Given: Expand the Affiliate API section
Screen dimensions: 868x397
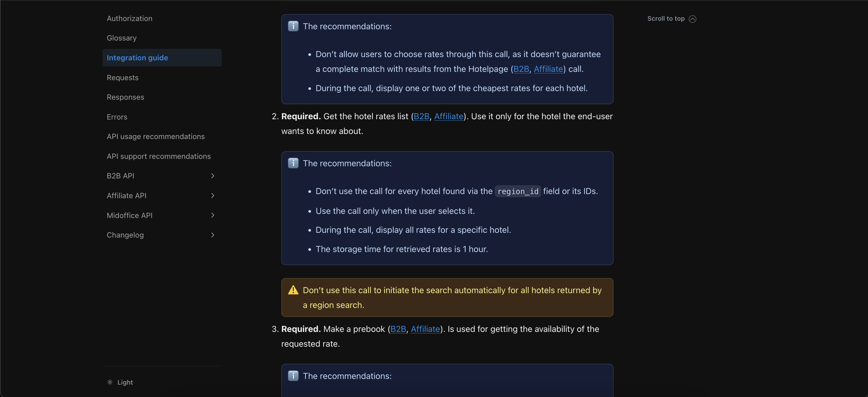Looking at the screenshot, I should pyautogui.click(x=212, y=196).
